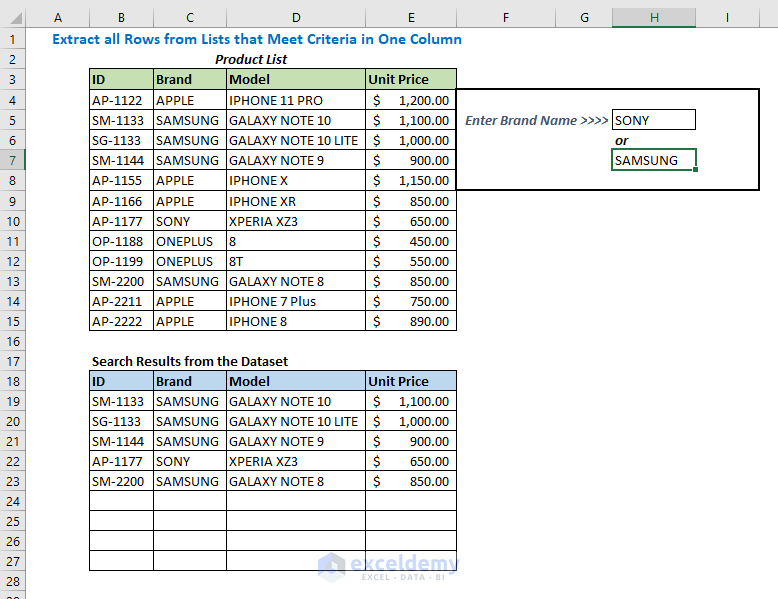Viewport: 778px width, 599px height.
Task: Click the green 'Unit Price' header cell
Action: click(411, 79)
